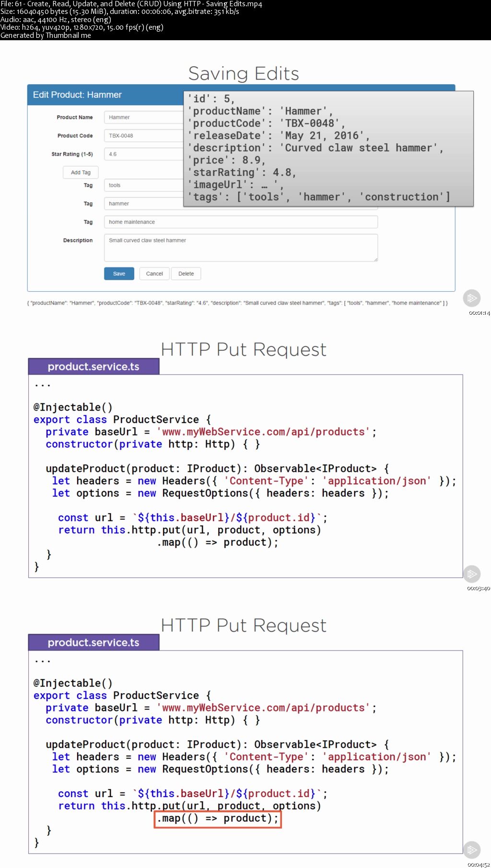Image resolution: width=491 pixels, height=868 pixels.
Task: Click the 'Description' form label
Action: tap(78, 240)
